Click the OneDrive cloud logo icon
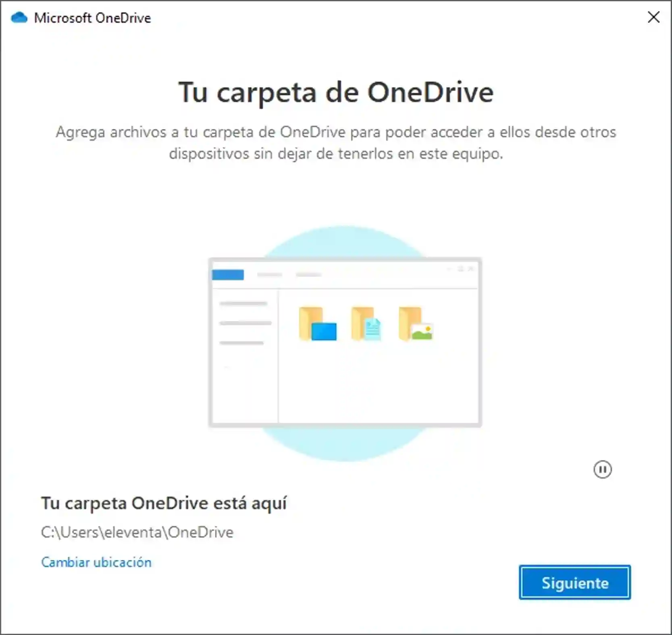Image resolution: width=672 pixels, height=635 pixels. click(19, 18)
